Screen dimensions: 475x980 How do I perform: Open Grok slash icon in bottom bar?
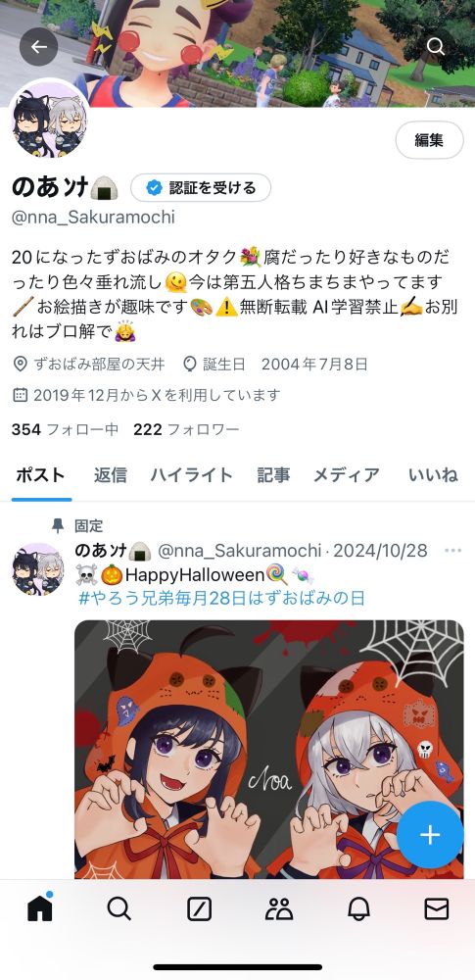[199, 909]
